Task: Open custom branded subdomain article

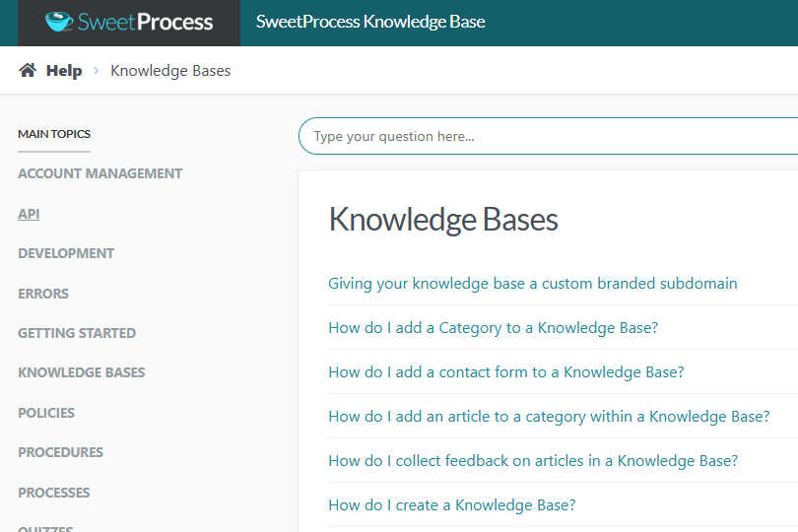Action: click(x=532, y=284)
